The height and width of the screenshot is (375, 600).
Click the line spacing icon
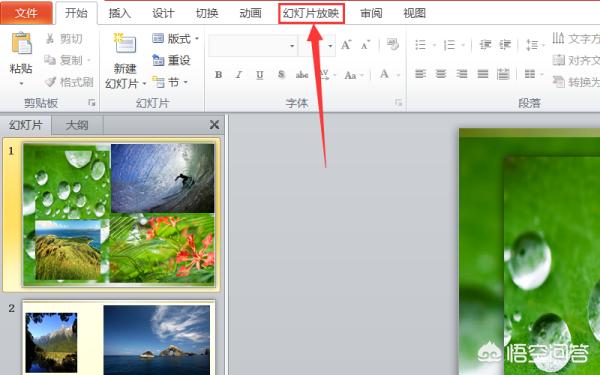point(532,45)
